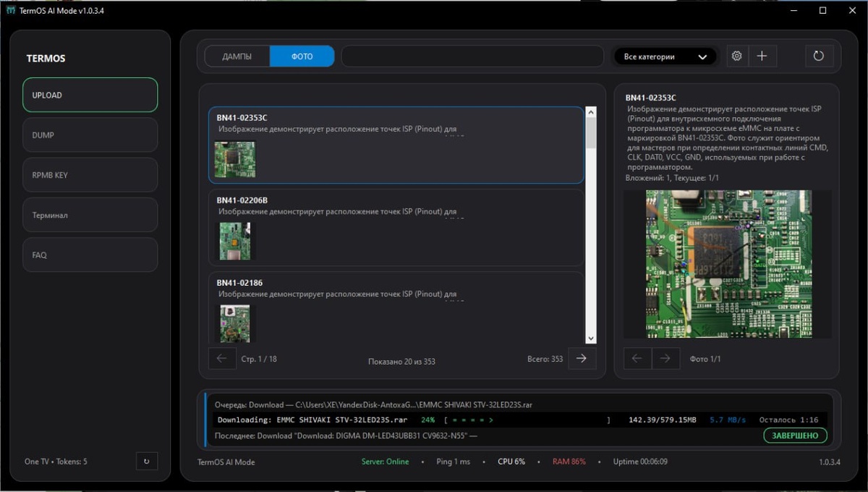Open the RPMB KEY section
Image resolution: width=868 pixels, height=492 pixels.
[x=90, y=175]
